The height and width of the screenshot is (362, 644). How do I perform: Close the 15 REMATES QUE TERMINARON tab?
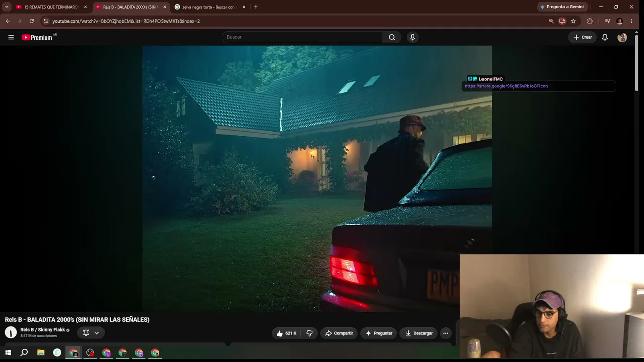coord(85,7)
